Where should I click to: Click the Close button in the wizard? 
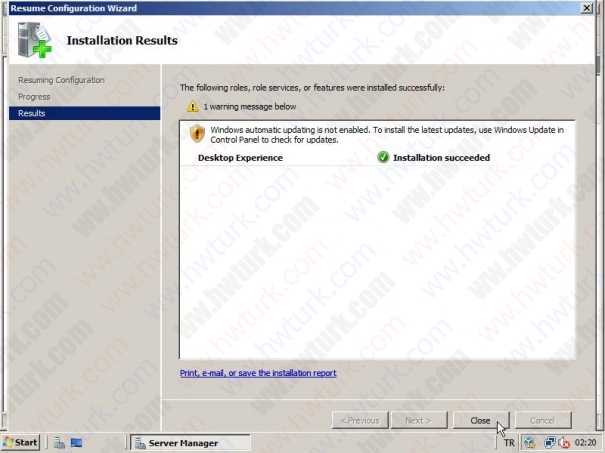tap(481, 420)
